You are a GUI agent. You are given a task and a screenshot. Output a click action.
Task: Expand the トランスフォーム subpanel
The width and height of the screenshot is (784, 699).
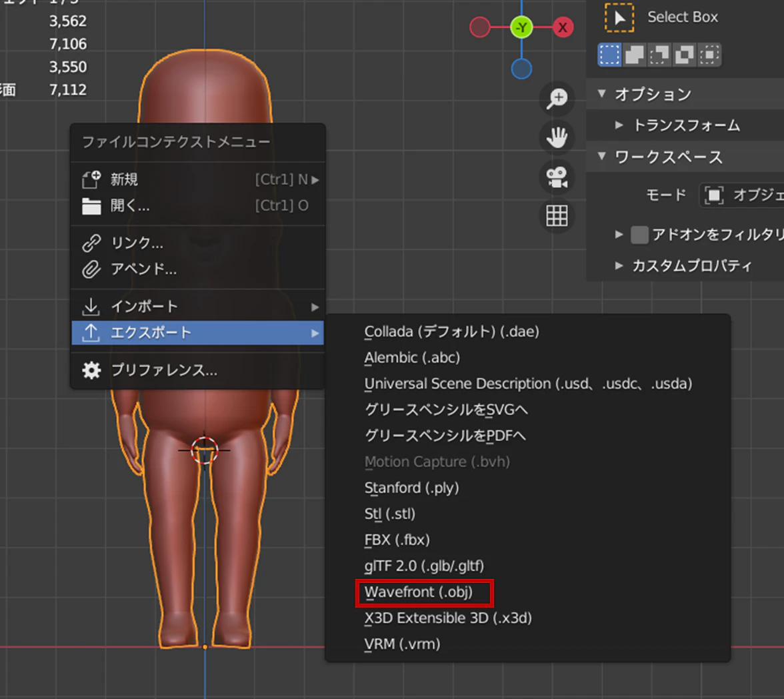tap(619, 125)
